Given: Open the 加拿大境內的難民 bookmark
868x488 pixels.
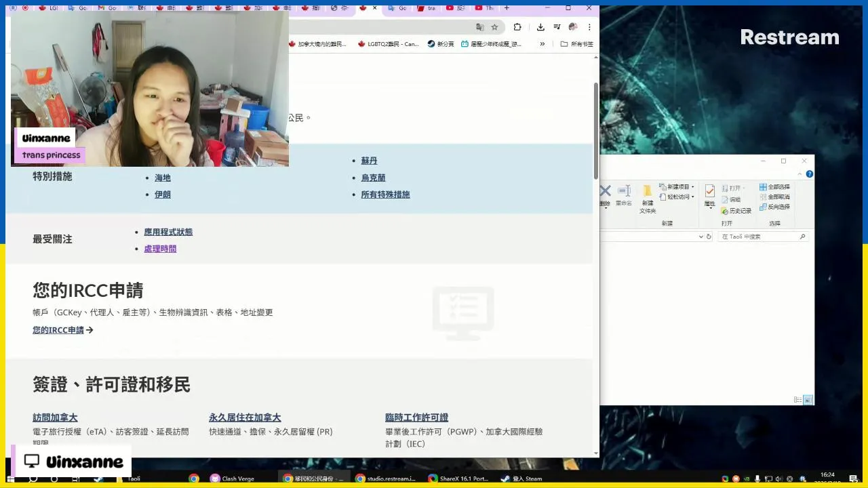Looking at the screenshot, I should (x=317, y=44).
